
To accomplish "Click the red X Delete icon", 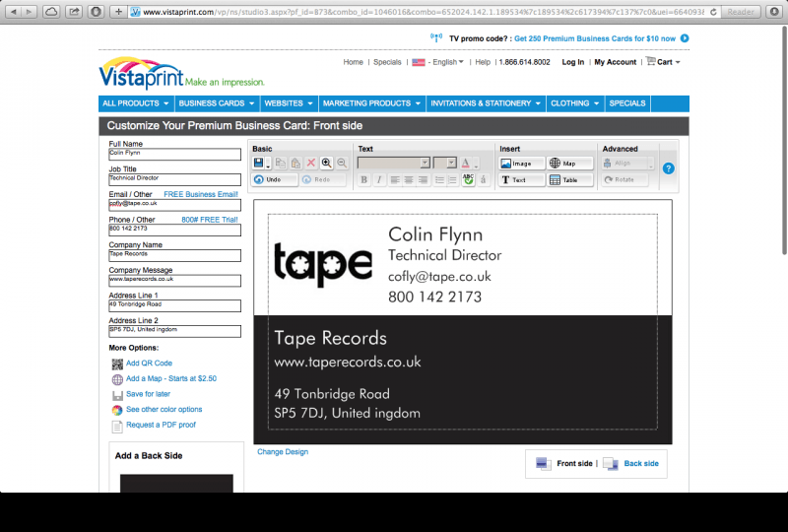I will tap(311, 163).
